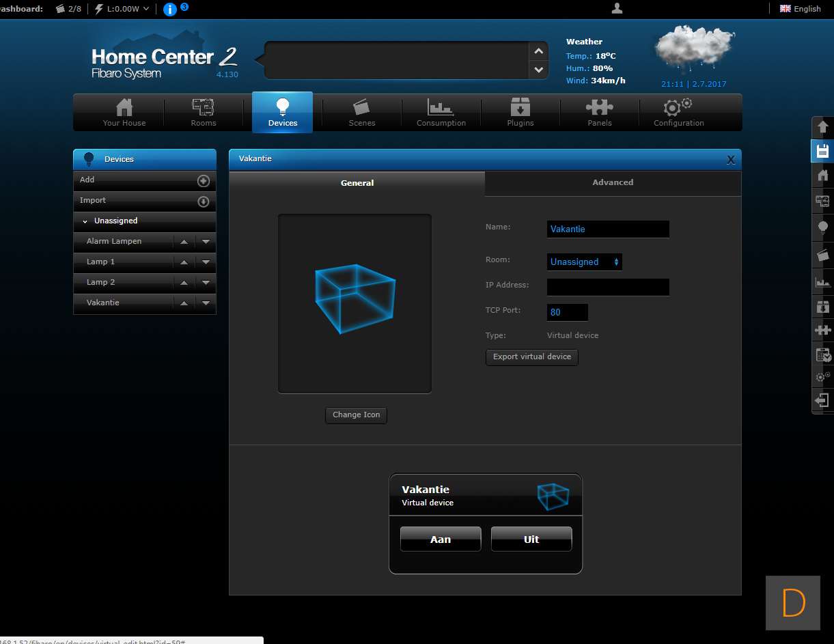Open Configuration gears in navigation bar
This screenshot has width=834, height=644.
tap(678, 113)
